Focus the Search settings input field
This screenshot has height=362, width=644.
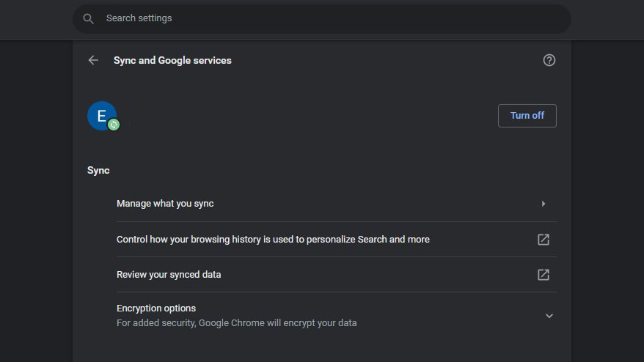pyautogui.click(x=323, y=18)
